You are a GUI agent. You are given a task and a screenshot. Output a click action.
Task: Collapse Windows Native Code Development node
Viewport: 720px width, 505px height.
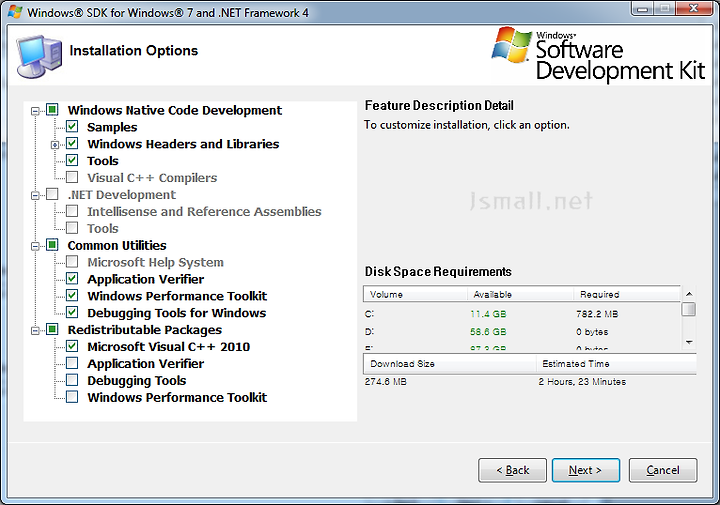(x=35, y=111)
